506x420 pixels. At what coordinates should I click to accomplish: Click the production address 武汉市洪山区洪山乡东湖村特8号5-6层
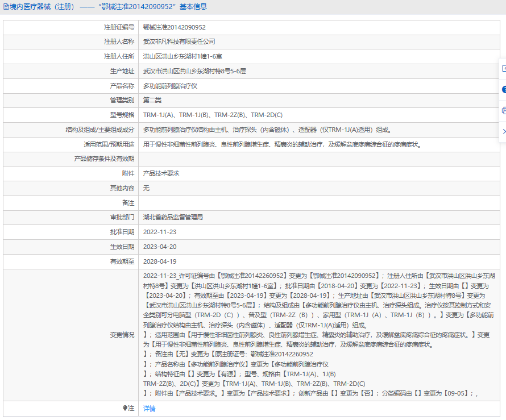coord(194,71)
